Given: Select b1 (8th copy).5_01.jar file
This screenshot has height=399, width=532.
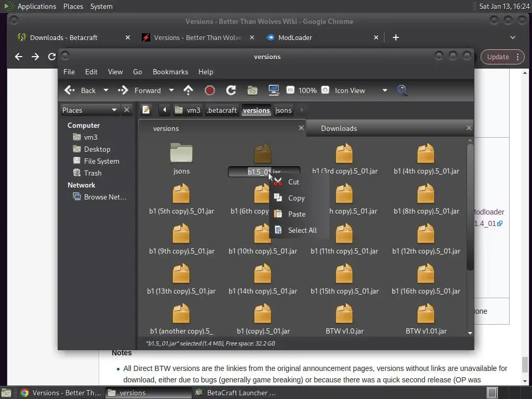Looking at the screenshot, I should click(x=426, y=198).
